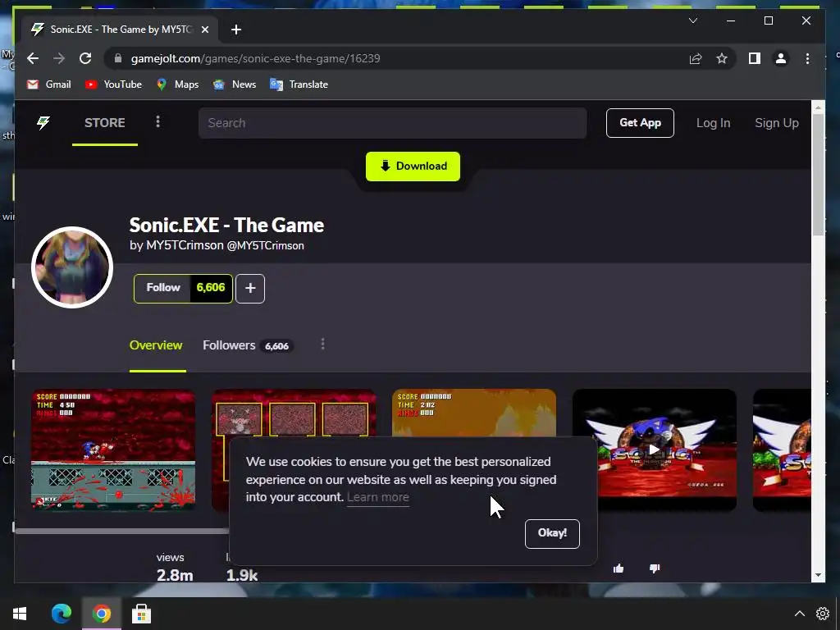Open the Gmail bookmark
Viewport: 840px width, 630px height.
point(48,84)
